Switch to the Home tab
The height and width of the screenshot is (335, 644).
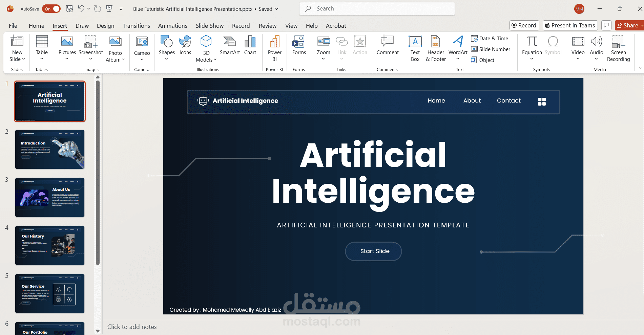click(37, 26)
